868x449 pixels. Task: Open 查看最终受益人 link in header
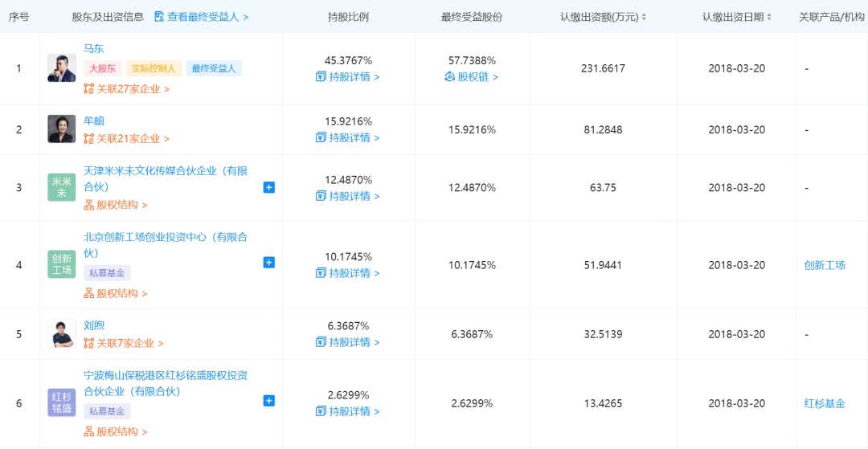[201, 17]
